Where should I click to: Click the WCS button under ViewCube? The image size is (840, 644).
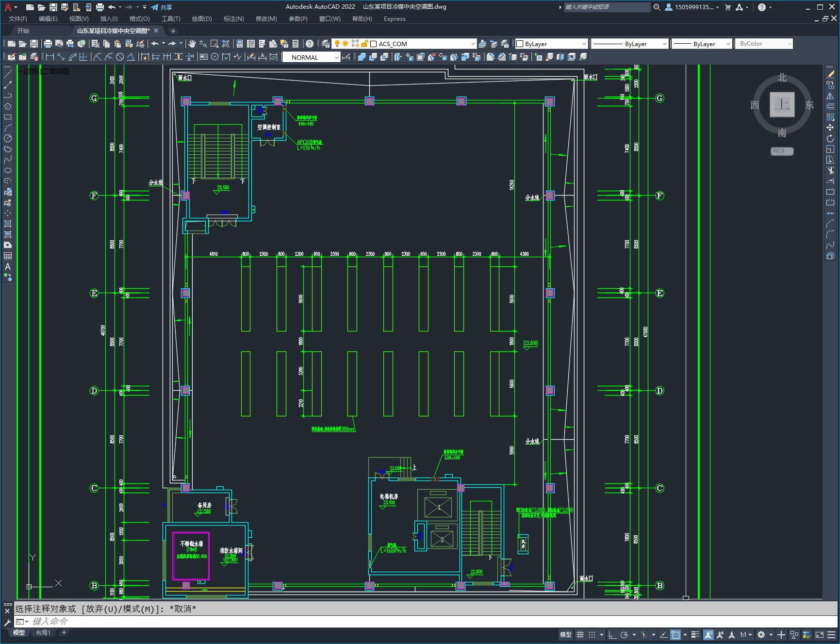pos(782,151)
